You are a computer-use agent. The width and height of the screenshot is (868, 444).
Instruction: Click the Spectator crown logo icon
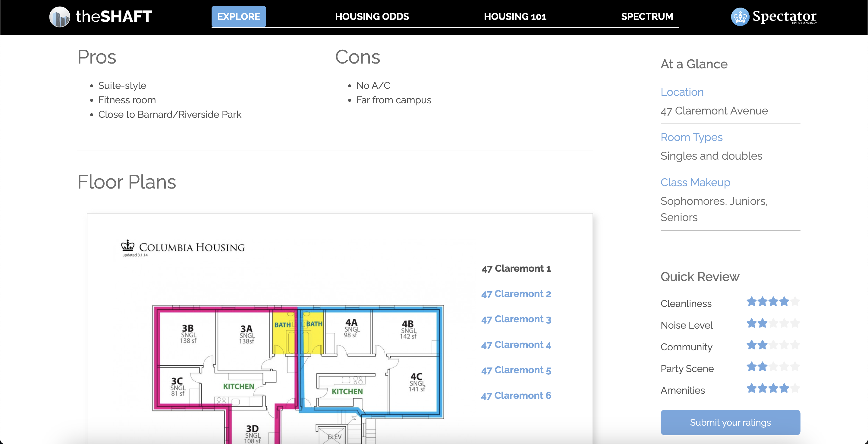[740, 17]
